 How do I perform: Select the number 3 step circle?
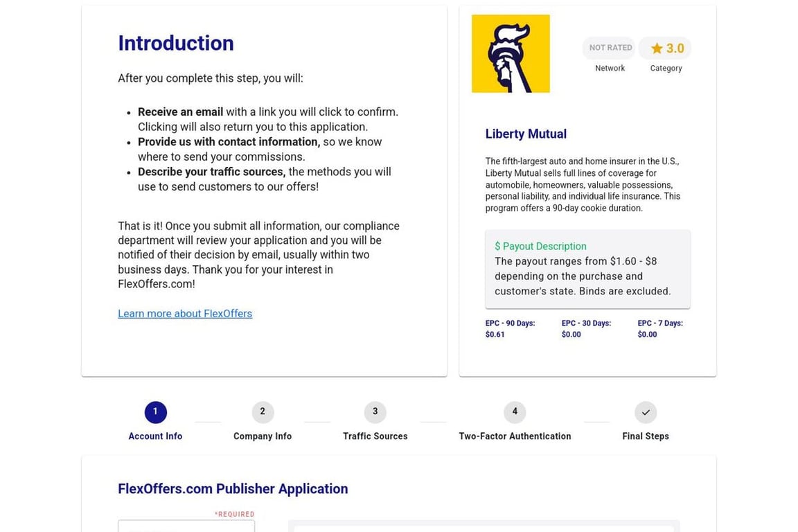tap(375, 412)
